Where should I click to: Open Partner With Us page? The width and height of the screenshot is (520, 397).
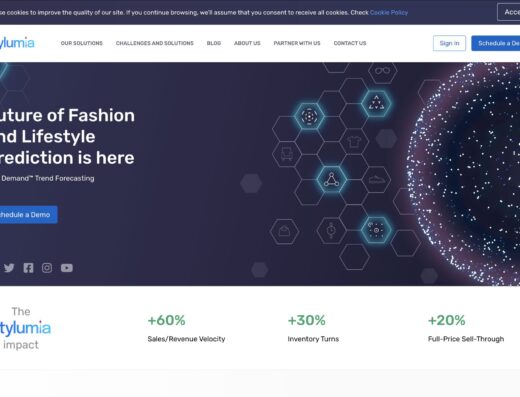coord(297,43)
